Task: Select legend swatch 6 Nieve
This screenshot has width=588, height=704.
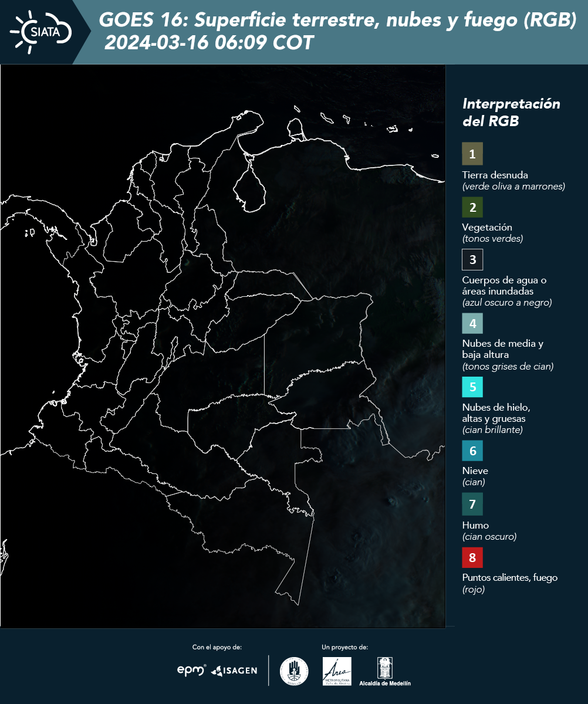Action: tap(472, 451)
